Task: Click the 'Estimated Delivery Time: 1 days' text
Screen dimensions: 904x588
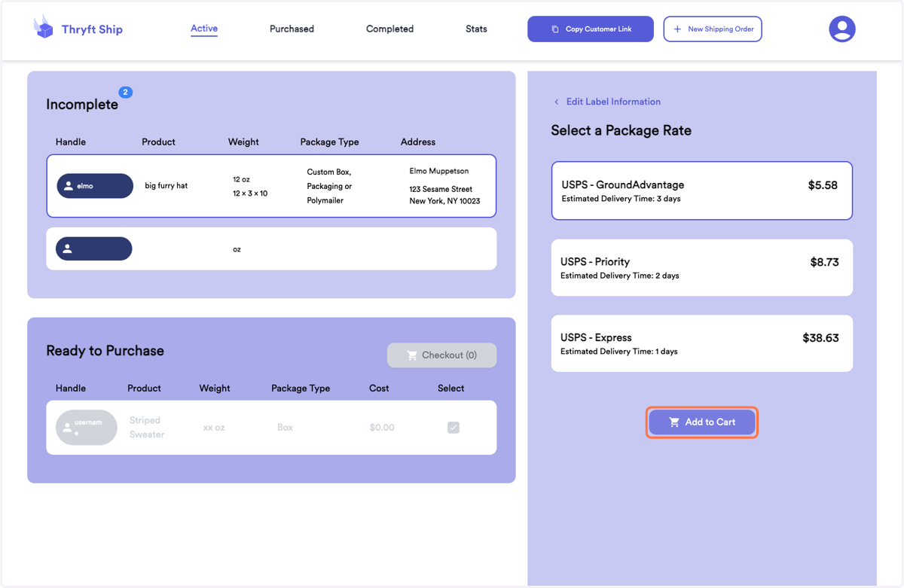Action: pyautogui.click(x=618, y=352)
